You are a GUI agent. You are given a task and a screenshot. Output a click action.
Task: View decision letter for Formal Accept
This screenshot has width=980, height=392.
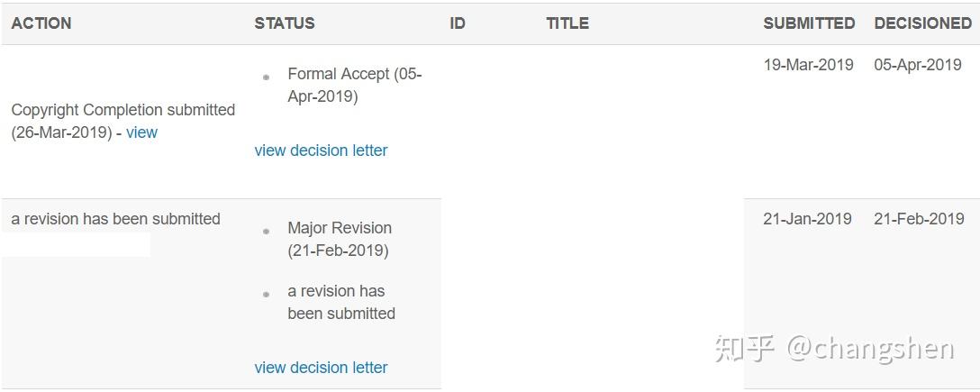tap(321, 150)
